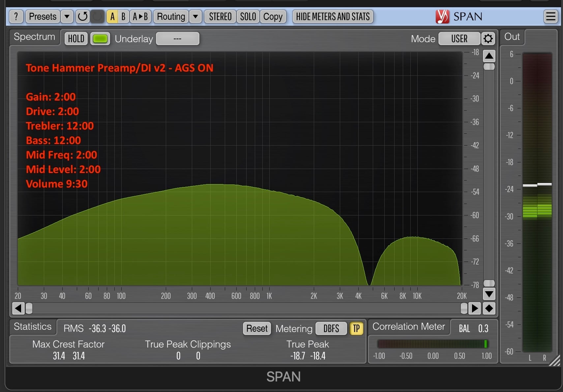Click the Volume 9:30 overlay text

click(57, 184)
